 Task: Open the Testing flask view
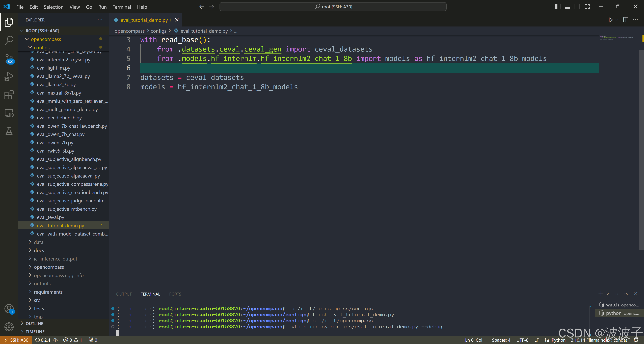tap(9, 131)
